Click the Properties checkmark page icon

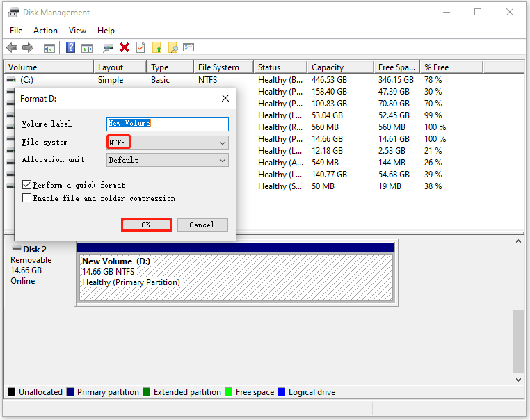pyautogui.click(x=140, y=47)
